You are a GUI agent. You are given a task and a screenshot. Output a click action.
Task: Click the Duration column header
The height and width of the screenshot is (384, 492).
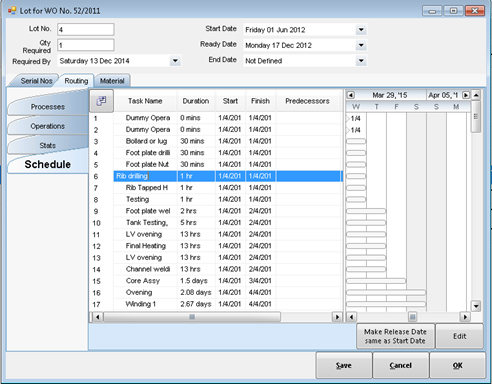[196, 101]
